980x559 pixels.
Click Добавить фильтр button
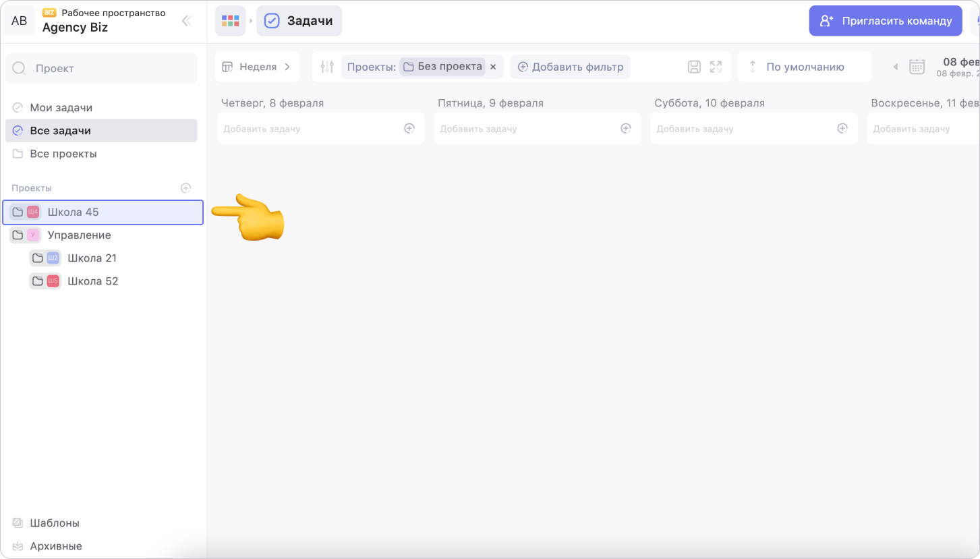coord(570,67)
